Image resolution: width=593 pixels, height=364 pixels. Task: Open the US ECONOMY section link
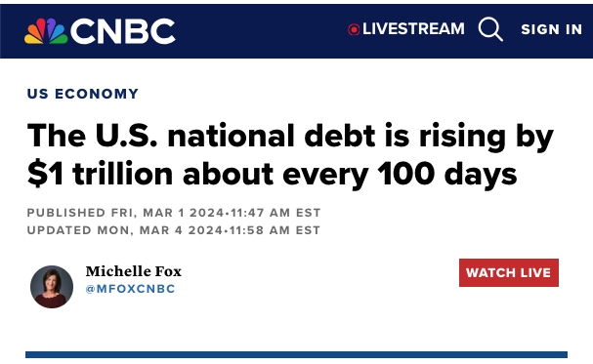pos(83,94)
